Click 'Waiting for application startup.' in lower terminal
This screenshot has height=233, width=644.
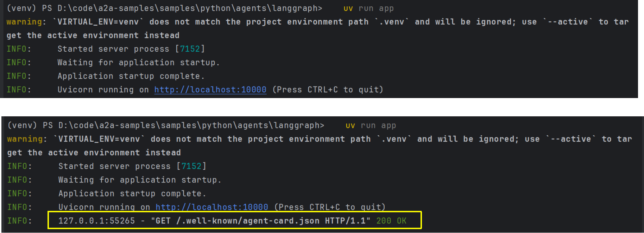coord(139,180)
